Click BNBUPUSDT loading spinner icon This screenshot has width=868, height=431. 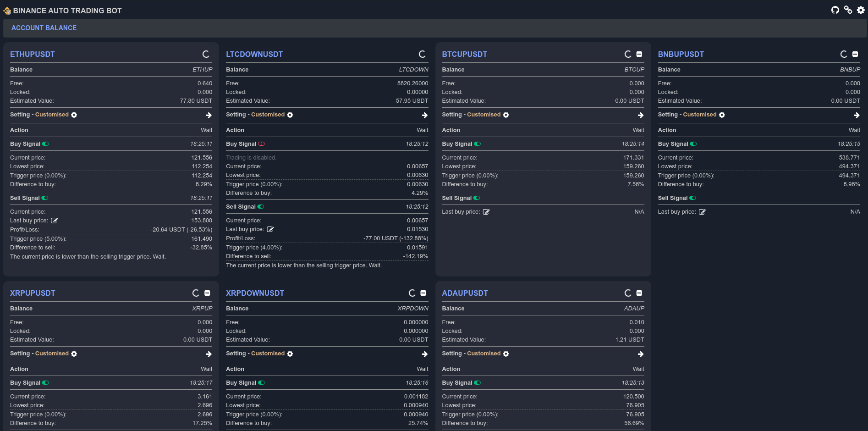click(844, 54)
